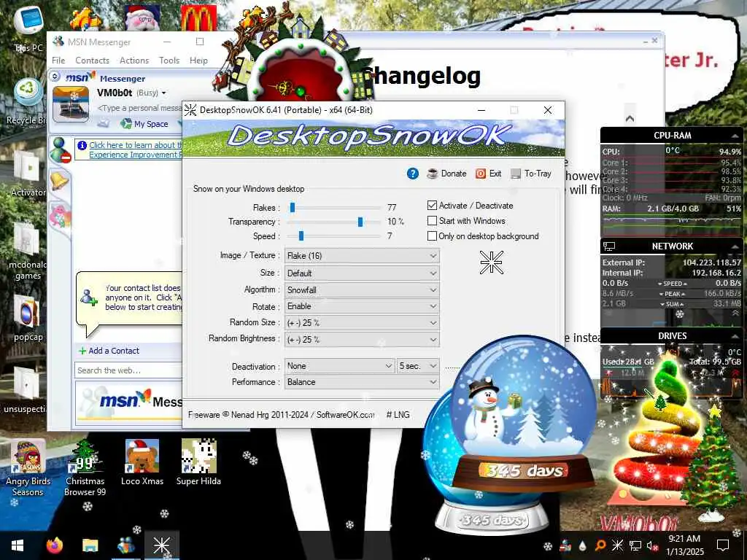The height and width of the screenshot is (560, 747).
Task: Click My Space in MSN Messenger
Action: pyautogui.click(x=144, y=124)
